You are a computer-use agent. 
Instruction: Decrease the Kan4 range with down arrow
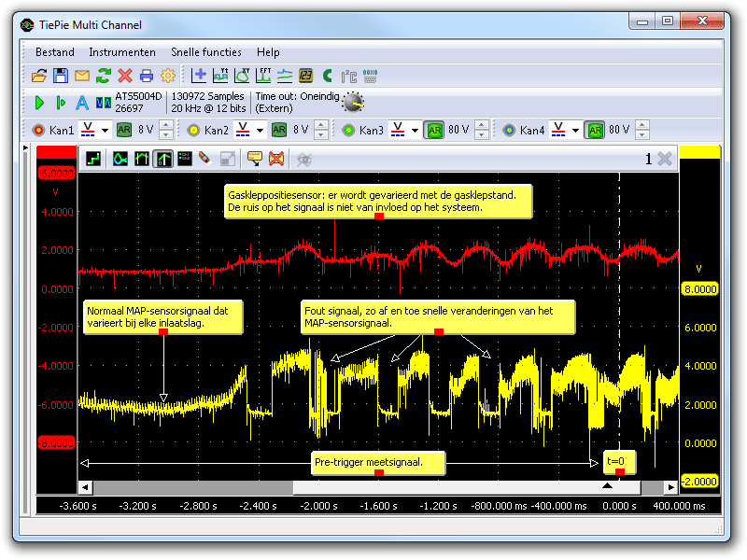point(642,134)
